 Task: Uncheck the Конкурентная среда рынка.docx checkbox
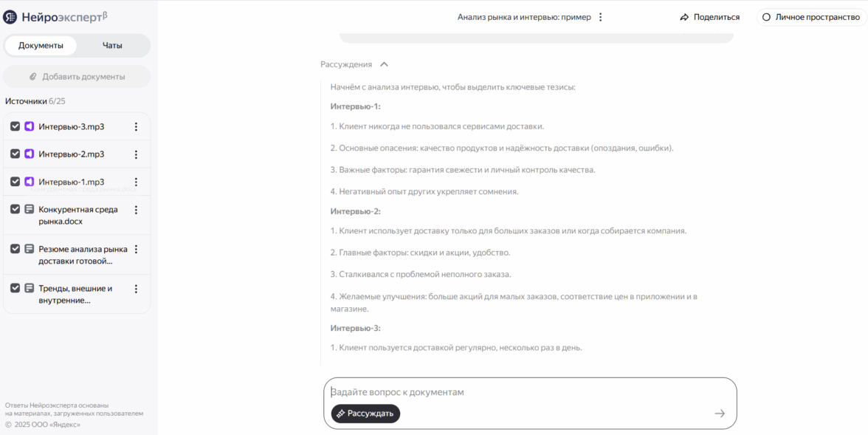(15, 210)
